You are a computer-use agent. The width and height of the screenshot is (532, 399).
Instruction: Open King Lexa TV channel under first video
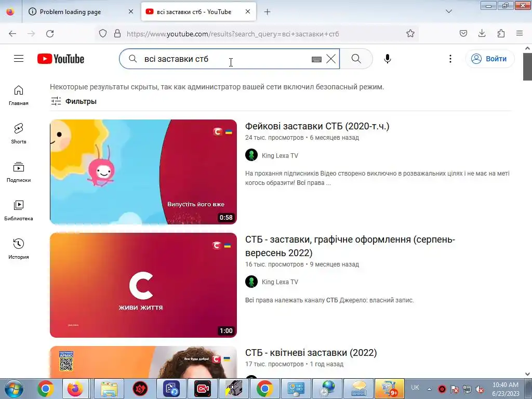pos(280,155)
